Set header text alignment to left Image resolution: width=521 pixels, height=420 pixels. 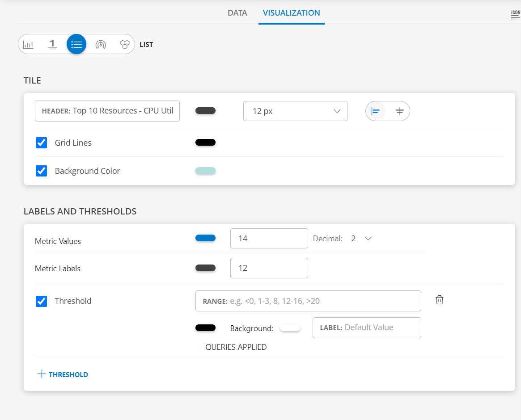click(376, 111)
